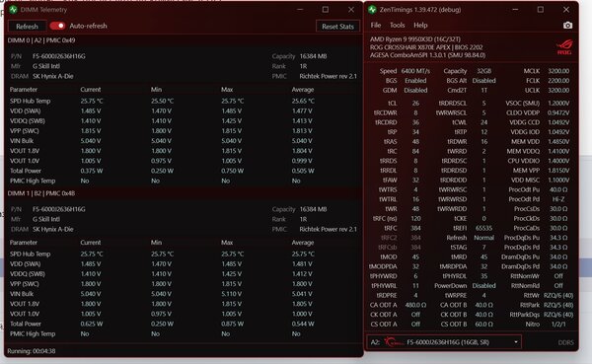This screenshot has width=592, height=364.
Task: Click the G.Skill logo in the module selector
Action: (394, 342)
